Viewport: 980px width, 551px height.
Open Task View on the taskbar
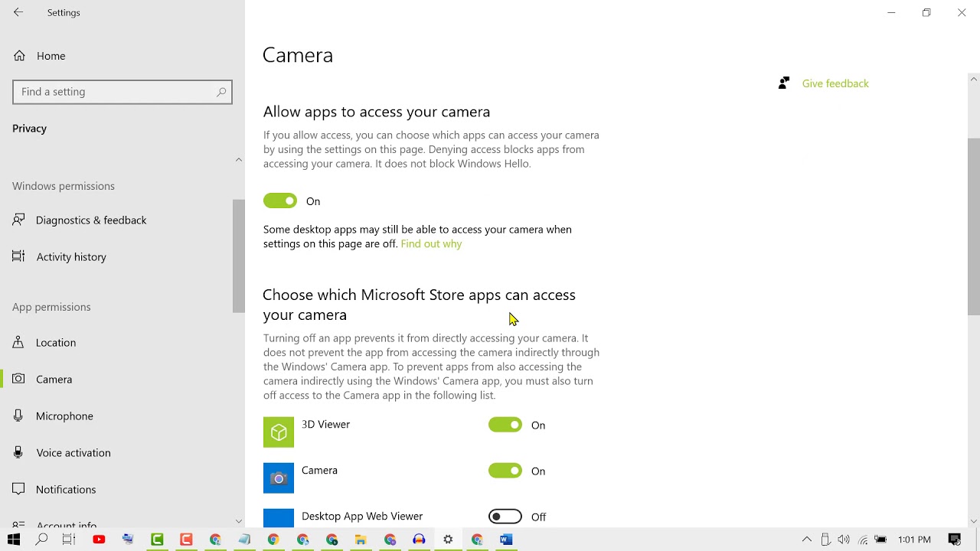pyautogui.click(x=69, y=540)
